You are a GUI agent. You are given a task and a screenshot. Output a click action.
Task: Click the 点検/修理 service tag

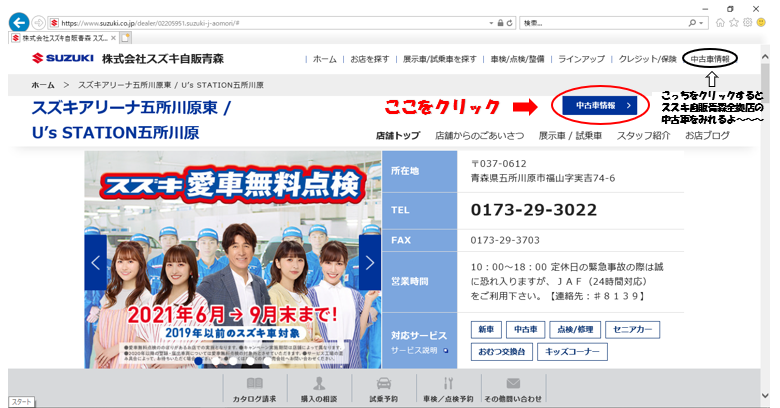(x=575, y=329)
